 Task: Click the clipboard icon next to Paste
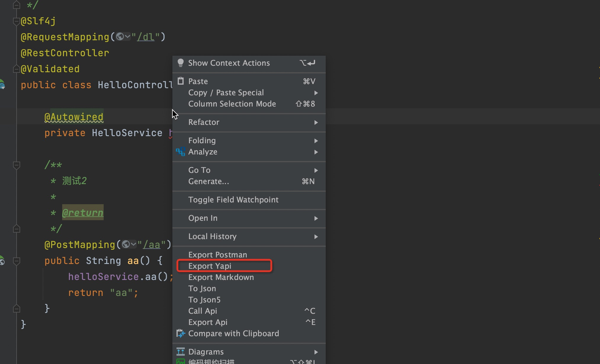pos(181,80)
